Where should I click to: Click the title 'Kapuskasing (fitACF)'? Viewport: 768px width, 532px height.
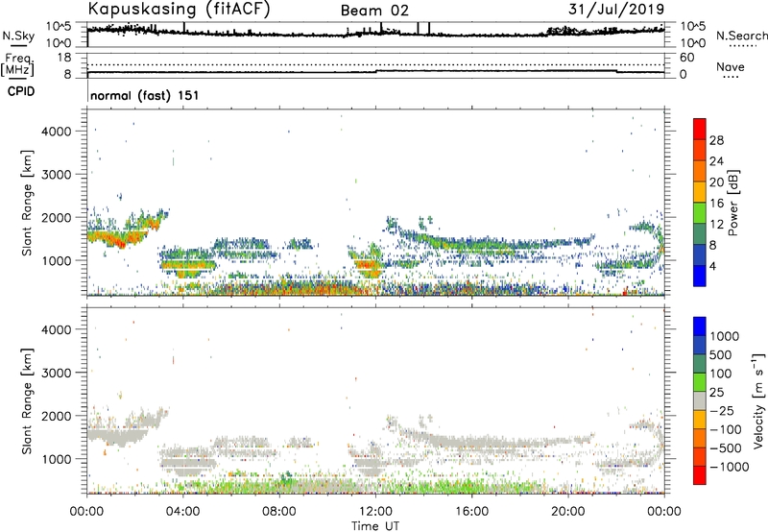[179, 9]
